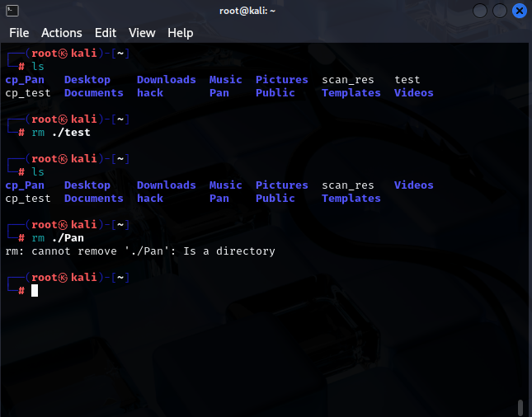The width and height of the screenshot is (532, 417).
Task: Click the 'rm ./test' command text
Action: pos(61,132)
